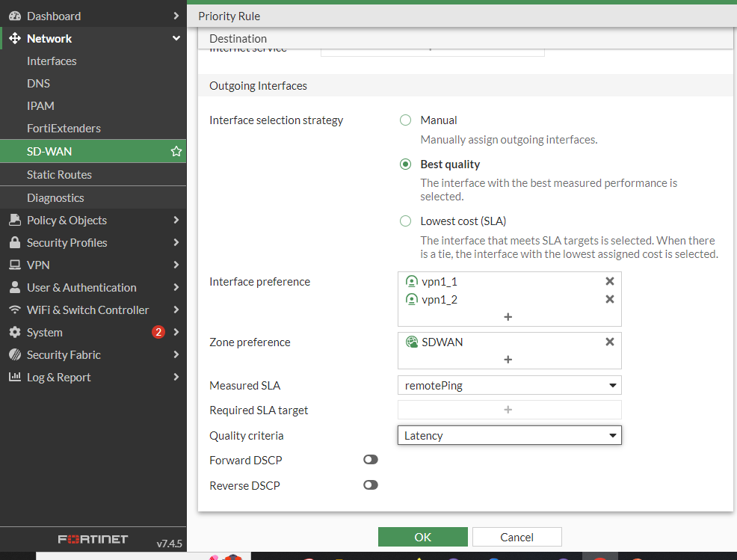
Task: Expand the User & Authentication chevron
Action: pyautogui.click(x=176, y=287)
